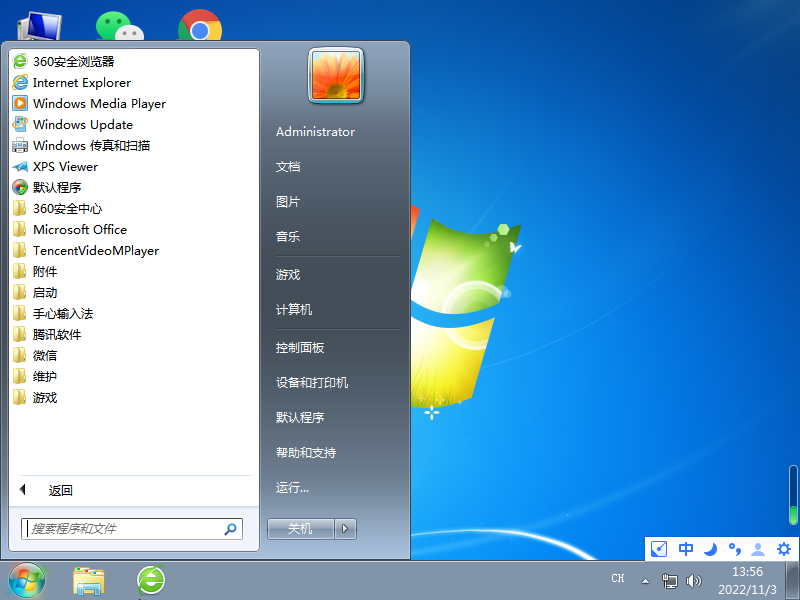Launch 360安全浏览器 from the taskbar
800x600 pixels.
150,578
